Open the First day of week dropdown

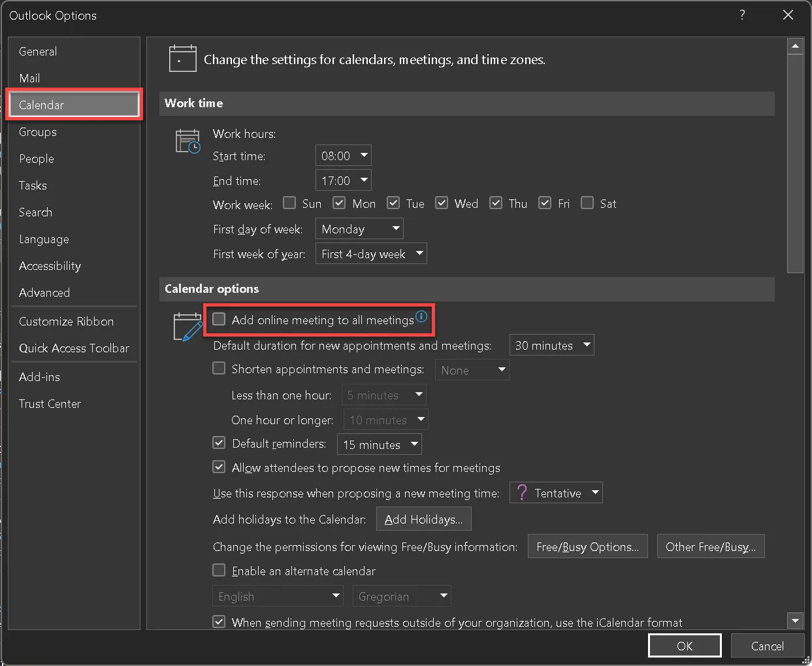[359, 229]
